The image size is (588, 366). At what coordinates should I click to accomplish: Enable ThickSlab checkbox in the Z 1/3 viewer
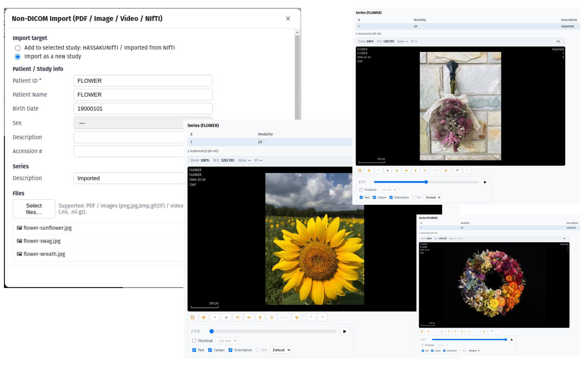click(x=194, y=341)
